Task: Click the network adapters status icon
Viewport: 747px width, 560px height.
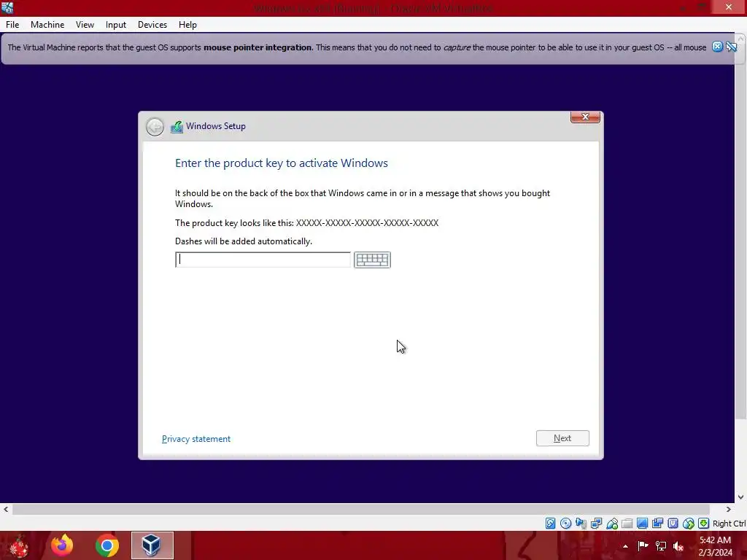Action: click(596, 524)
